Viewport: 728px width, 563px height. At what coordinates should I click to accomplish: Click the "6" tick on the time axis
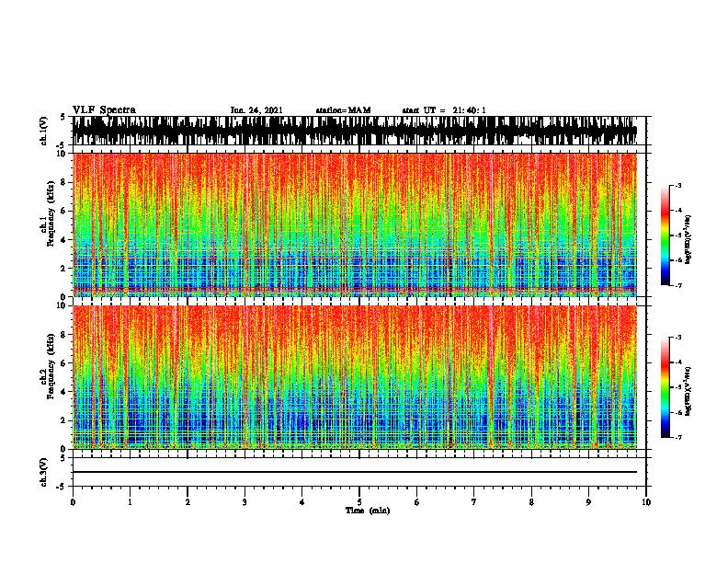417,502
